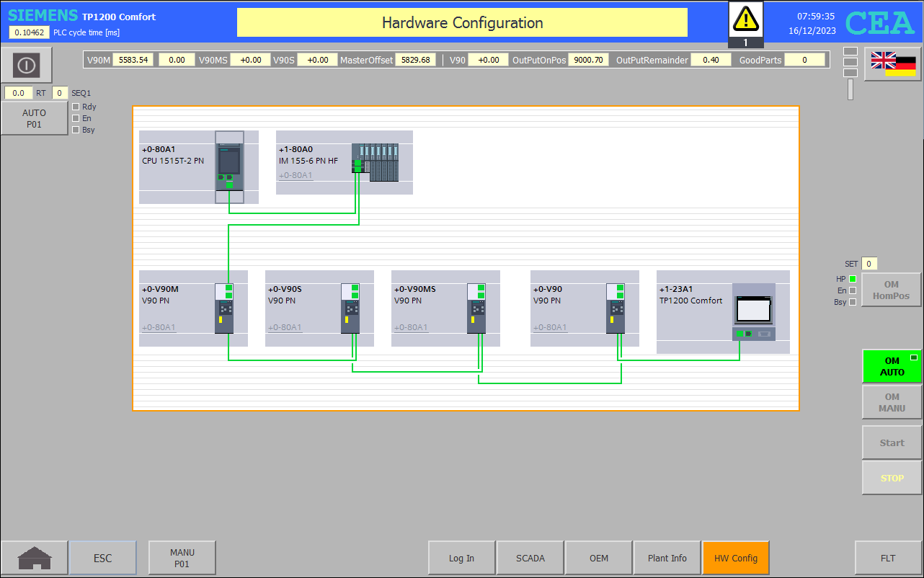Click the Hardware Configuration title banner
The width and height of the screenshot is (924, 578).
point(462,22)
